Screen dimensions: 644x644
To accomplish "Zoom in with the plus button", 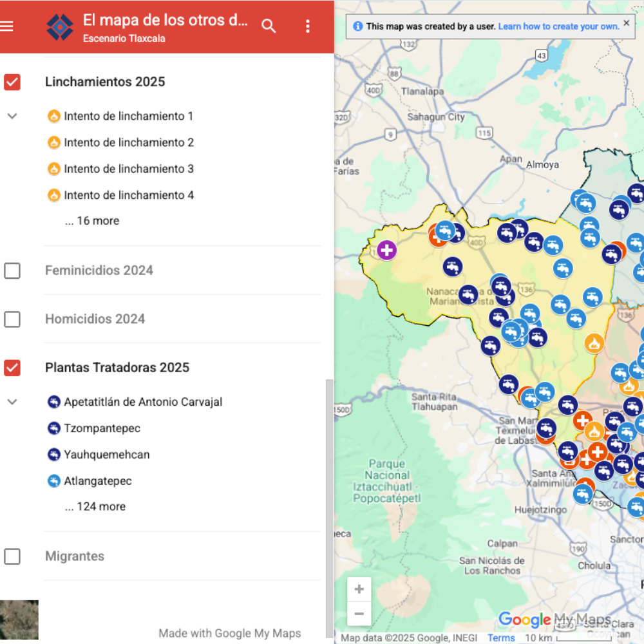I will tap(359, 589).
